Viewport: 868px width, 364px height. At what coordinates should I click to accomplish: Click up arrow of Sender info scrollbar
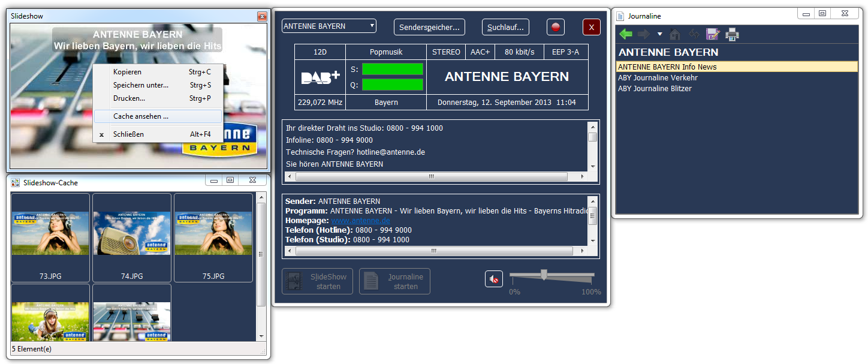coord(592,201)
